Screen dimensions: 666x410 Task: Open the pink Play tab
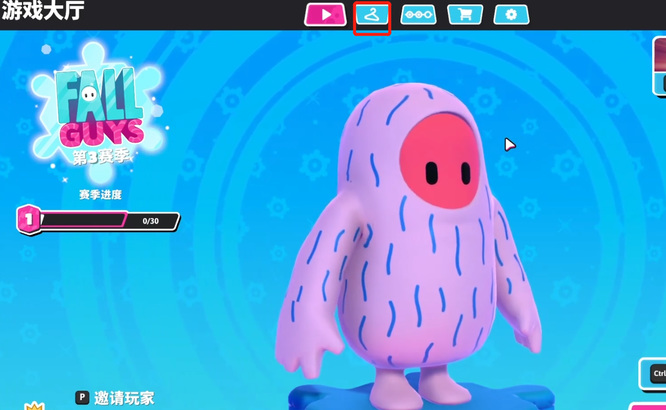pos(325,15)
